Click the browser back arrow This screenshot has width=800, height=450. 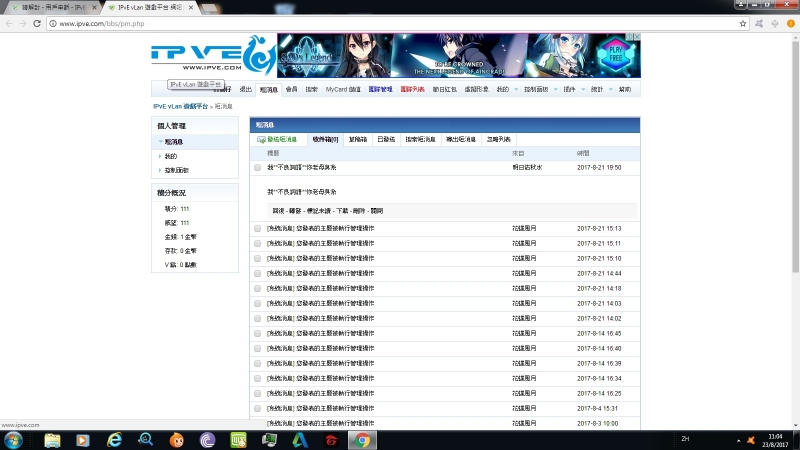(x=8, y=23)
